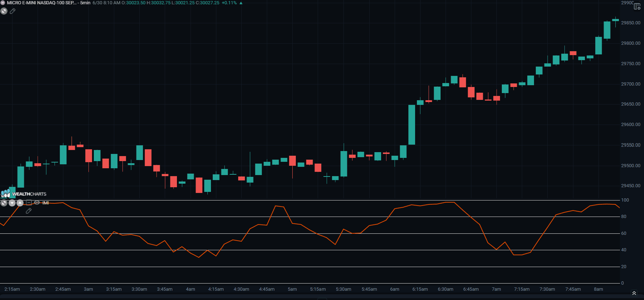This screenshot has height=300, width=644.
Task: Click the IMI pane maximize icon
Action: 4,203
